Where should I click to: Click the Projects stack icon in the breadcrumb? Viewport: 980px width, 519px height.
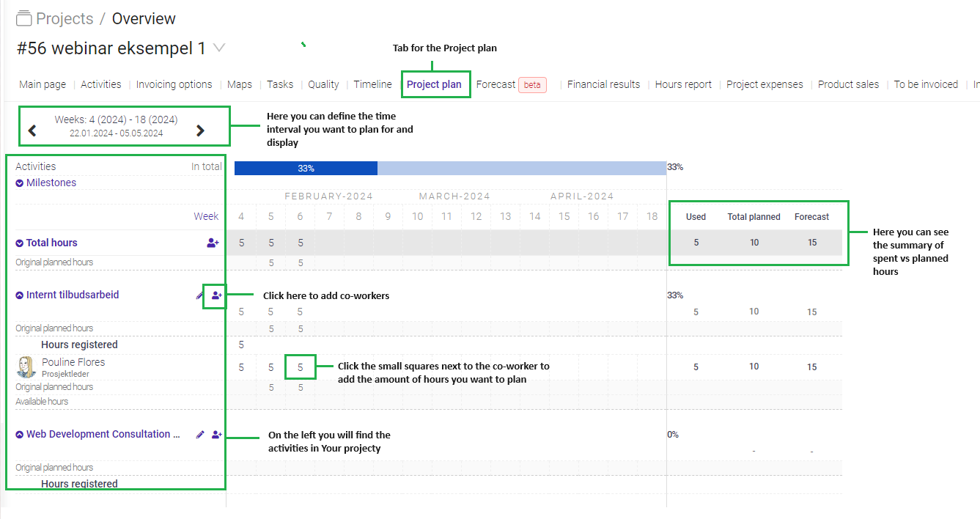[x=24, y=18]
